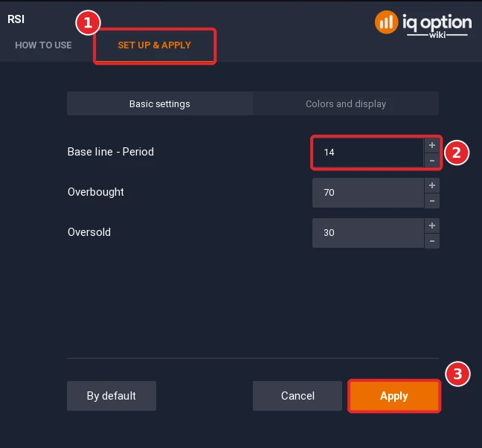Increase the Overbought level with plus
Viewport: 482px width, 448px height.
pos(432,185)
